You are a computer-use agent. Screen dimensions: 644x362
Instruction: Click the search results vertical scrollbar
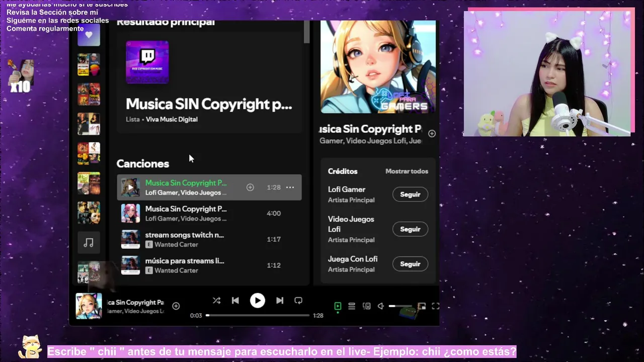tap(307, 32)
